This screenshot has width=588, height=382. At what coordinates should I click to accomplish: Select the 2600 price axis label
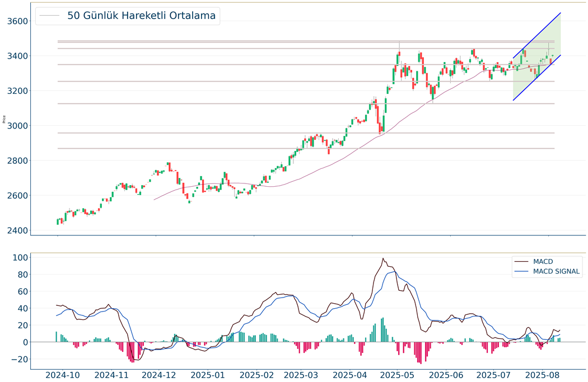(x=17, y=196)
